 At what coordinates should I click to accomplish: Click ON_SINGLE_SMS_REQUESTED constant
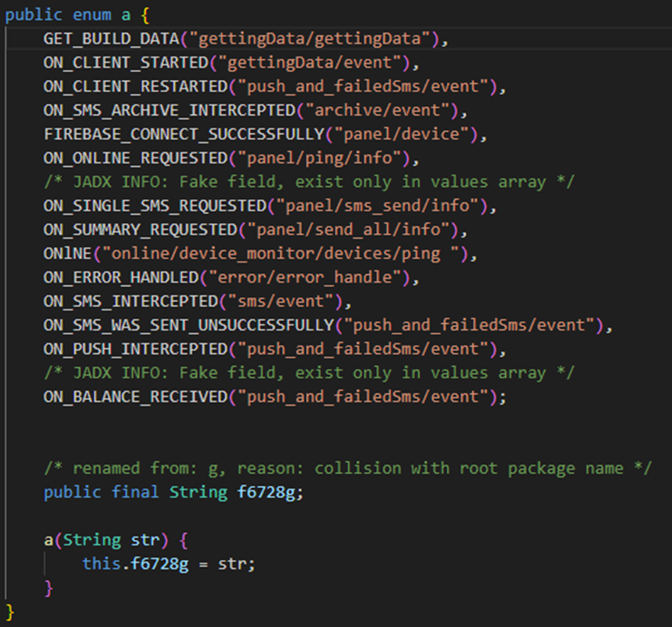tap(155, 206)
